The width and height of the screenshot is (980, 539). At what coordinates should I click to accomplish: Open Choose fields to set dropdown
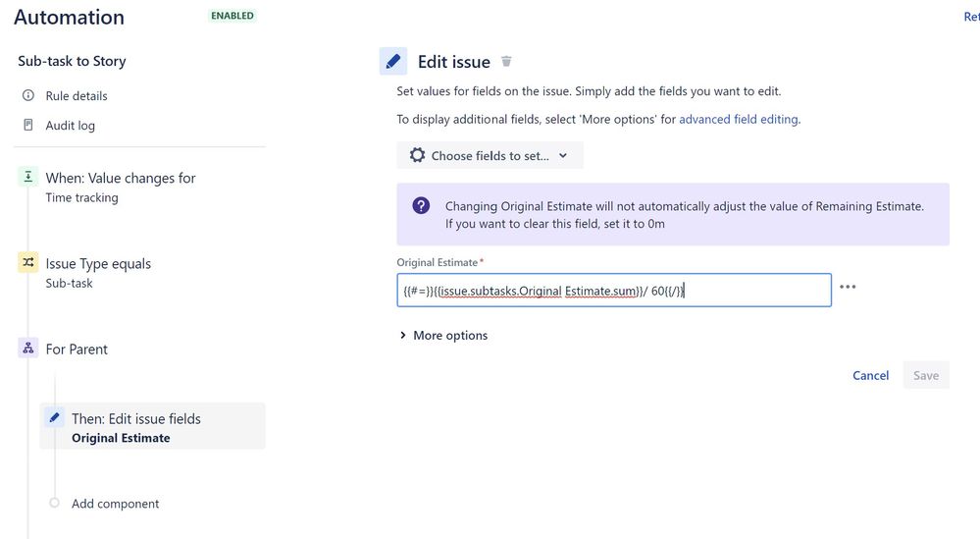tap(490, 155)
